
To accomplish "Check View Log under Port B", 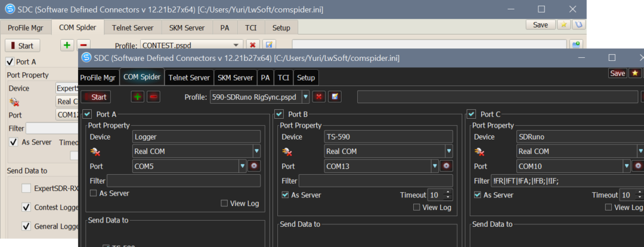I will point(416,207).
